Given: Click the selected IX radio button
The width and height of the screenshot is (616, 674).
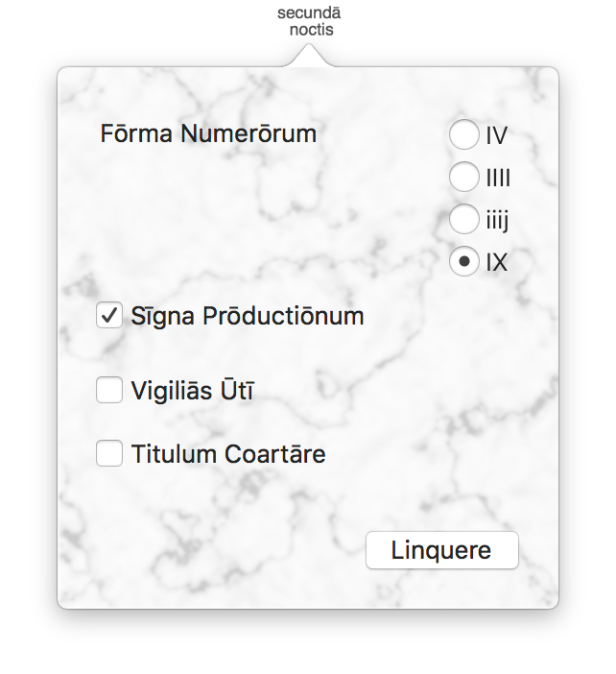Looking at the screenshot, I should point(464,261).
